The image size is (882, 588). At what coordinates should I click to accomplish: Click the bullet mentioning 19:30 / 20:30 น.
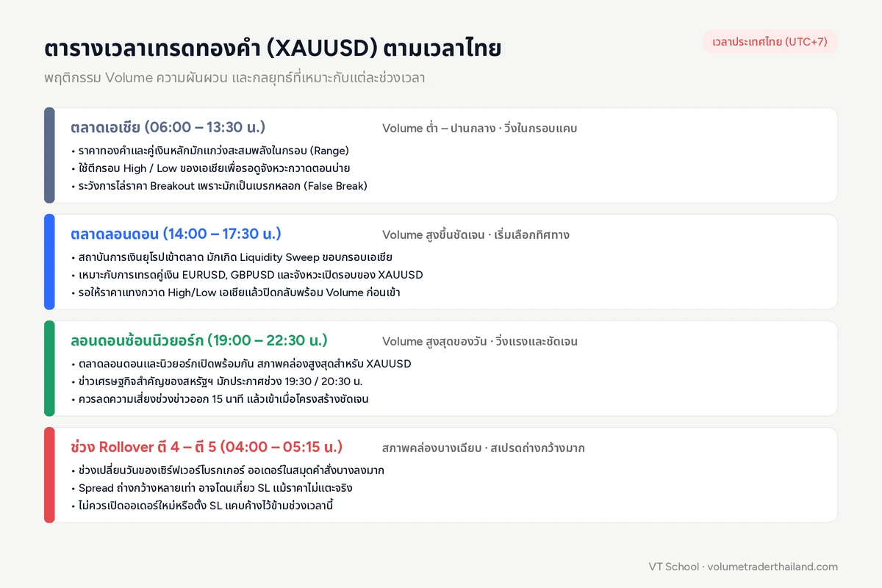pyautogui.click(x=217, y=381)
